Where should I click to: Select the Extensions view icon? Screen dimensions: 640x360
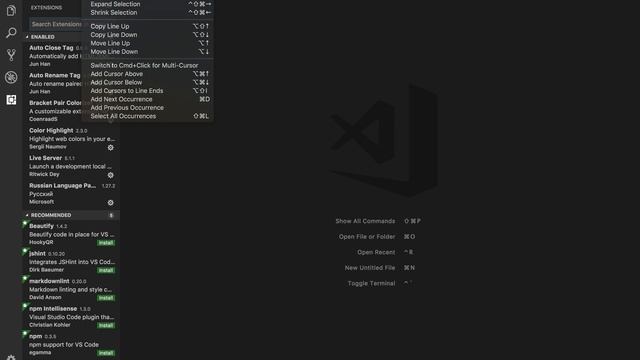coord(11,100)
